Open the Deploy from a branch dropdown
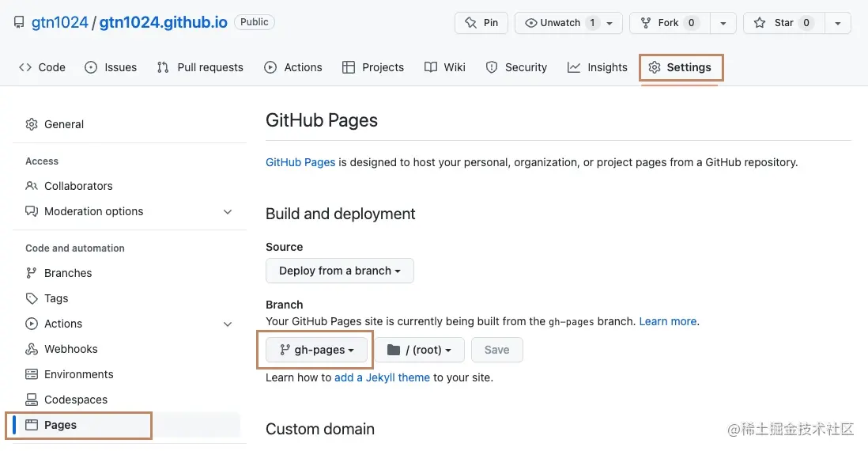868x451 pixels. click(x=340, y=271)
